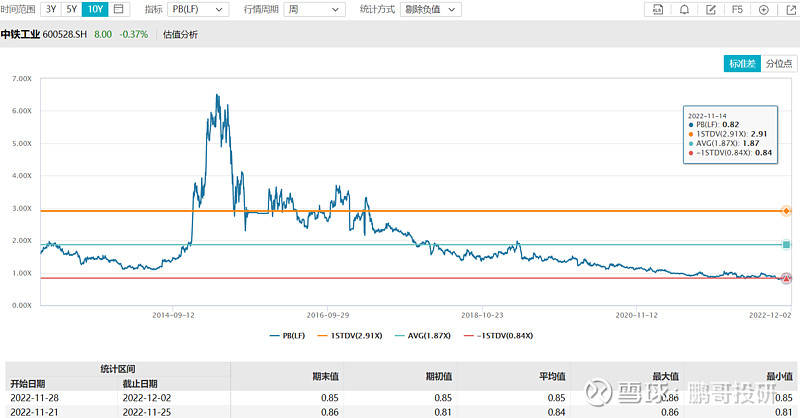The height and width of the screenshot is (418, 800).
Task: Select the 2022-11-25 end date cell
Action: tap(147, 412)
